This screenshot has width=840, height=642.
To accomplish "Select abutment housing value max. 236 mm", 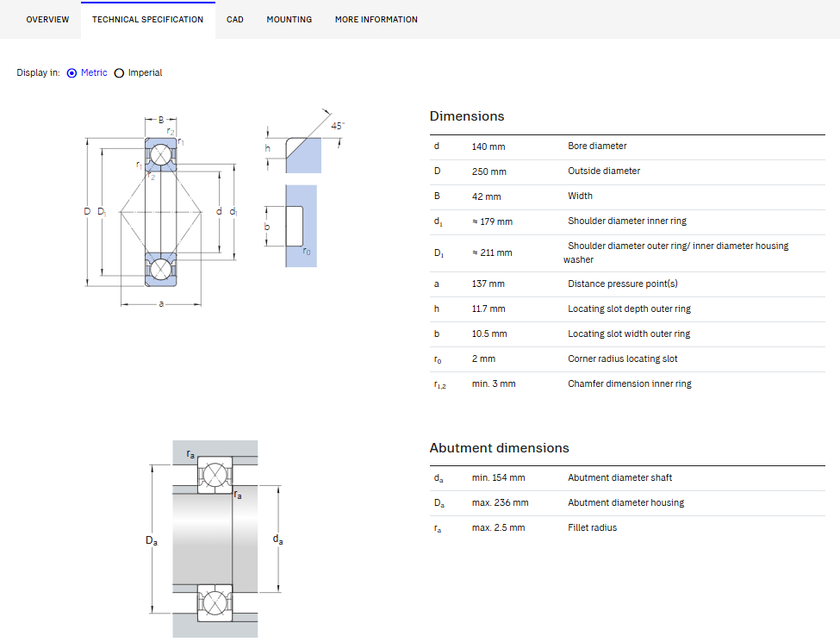I will (x=500, y=503).
